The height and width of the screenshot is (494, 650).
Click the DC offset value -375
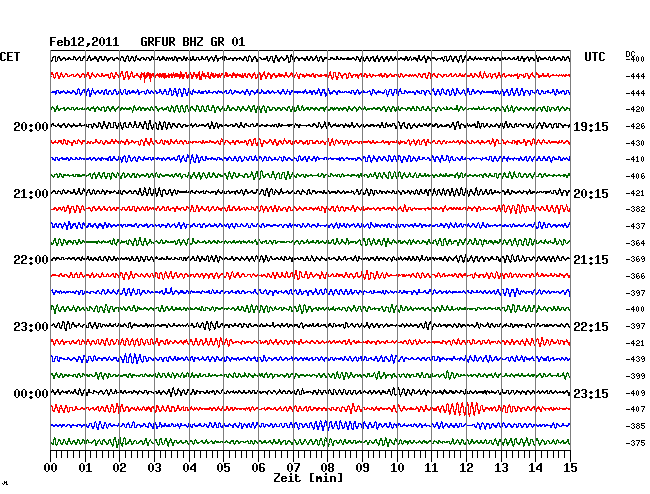[x=635, y=443]
